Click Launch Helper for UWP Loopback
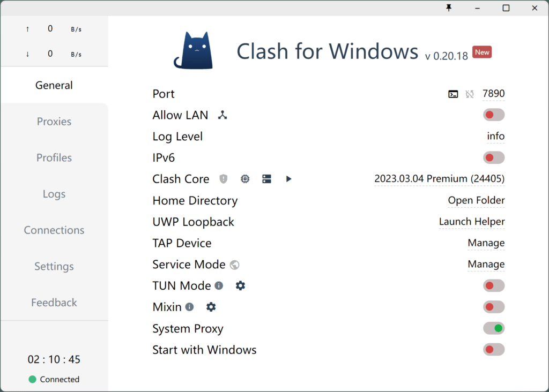549x392 pixels. pyautogui.click(x=472, y=222)
